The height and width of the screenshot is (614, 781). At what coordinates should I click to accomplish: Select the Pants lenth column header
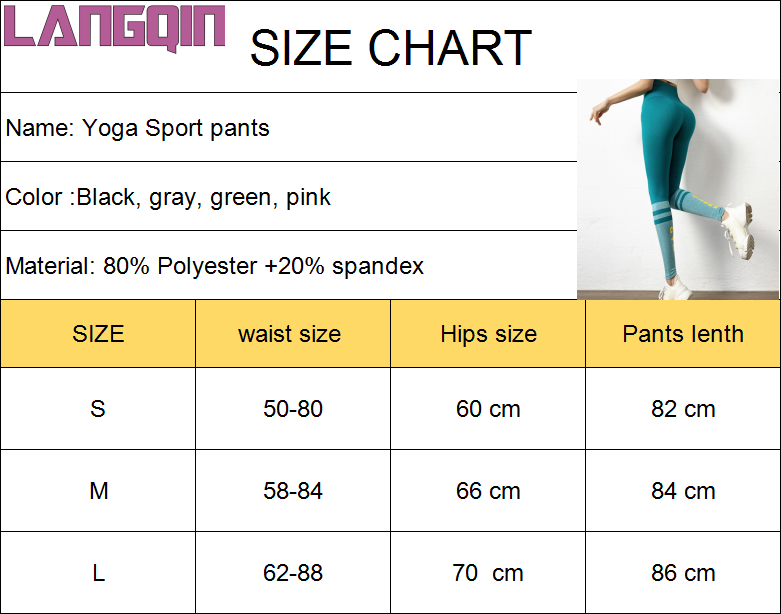coord(683,334)
